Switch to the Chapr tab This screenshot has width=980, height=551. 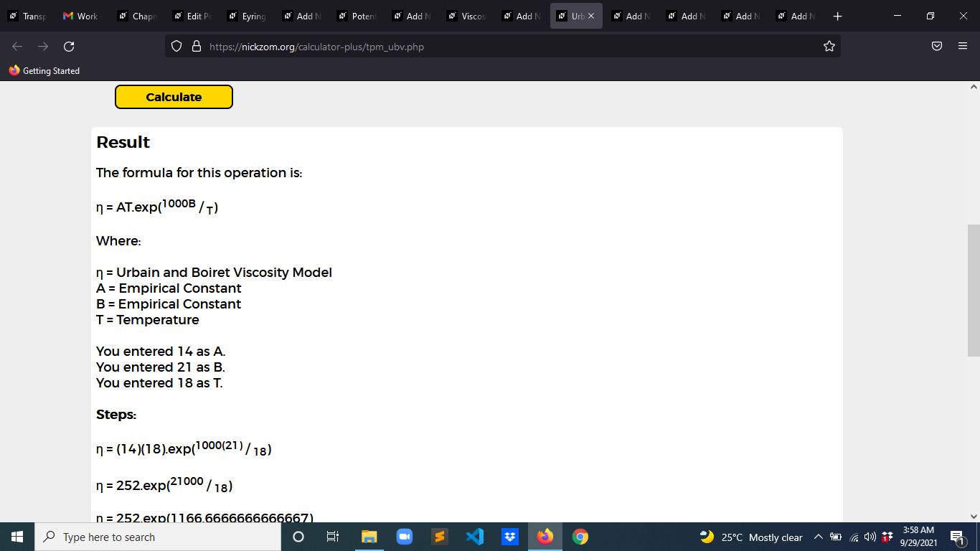[x=136, y=16]
